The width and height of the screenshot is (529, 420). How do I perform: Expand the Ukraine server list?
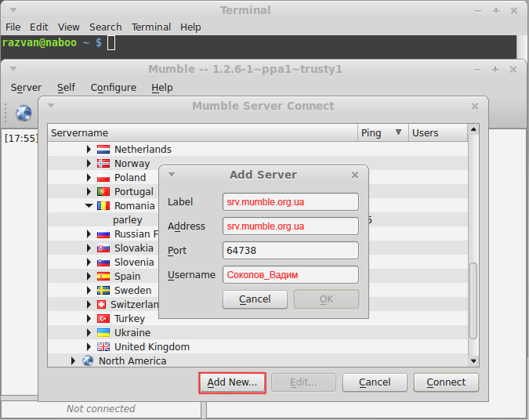(x=89, y=332)
